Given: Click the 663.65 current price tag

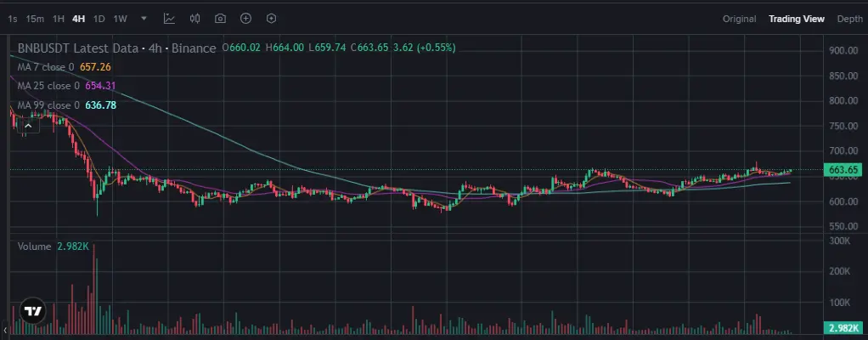Looking at the screenshot, I should 844,170.
